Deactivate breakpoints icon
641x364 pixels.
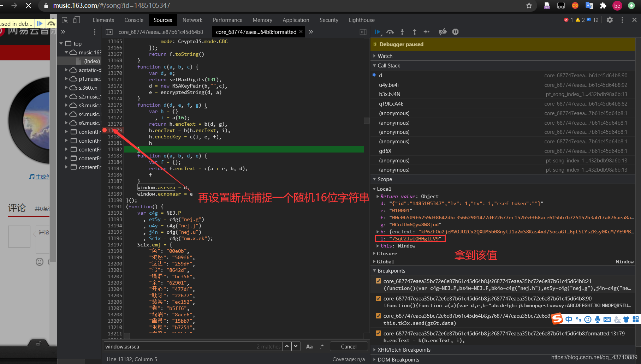coord(443,32)
